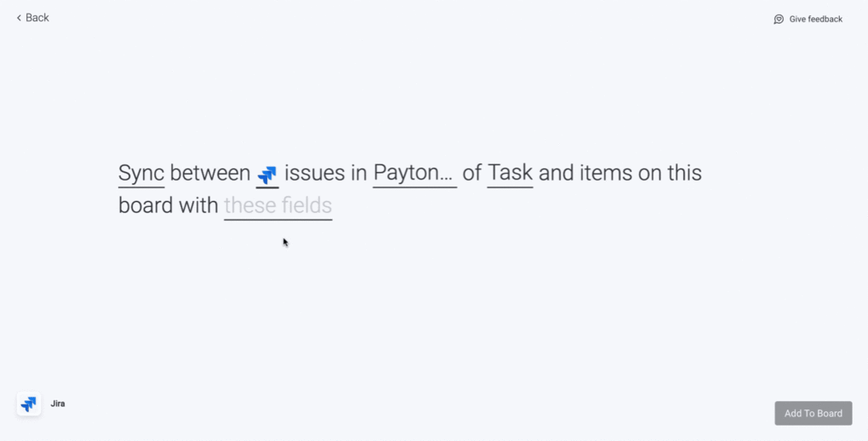Open the Task issue type selector
This screenshot has height=441, width=868.
tap(510, 173)
